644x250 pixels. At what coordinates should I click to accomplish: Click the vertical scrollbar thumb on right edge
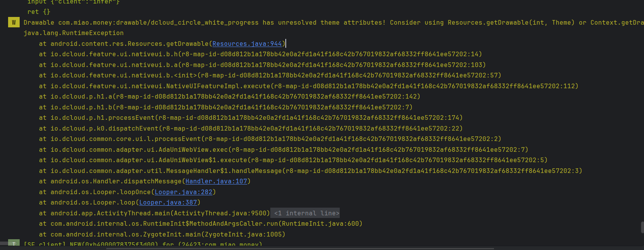(642, 227)
